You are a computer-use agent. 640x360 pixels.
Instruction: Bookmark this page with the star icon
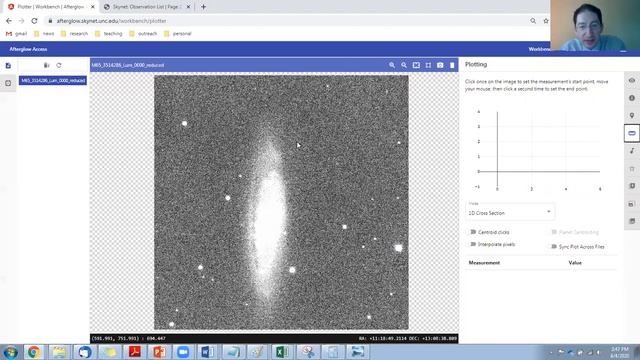(546, 21)
